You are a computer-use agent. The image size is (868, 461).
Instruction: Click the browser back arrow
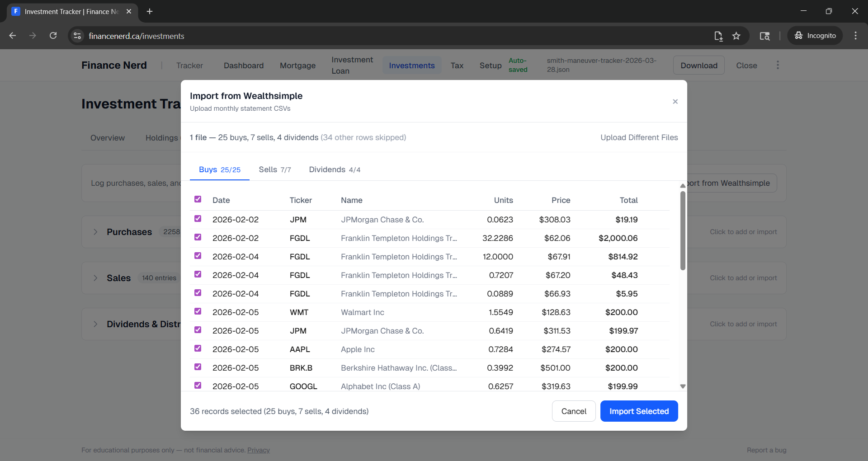coord(12,36)
